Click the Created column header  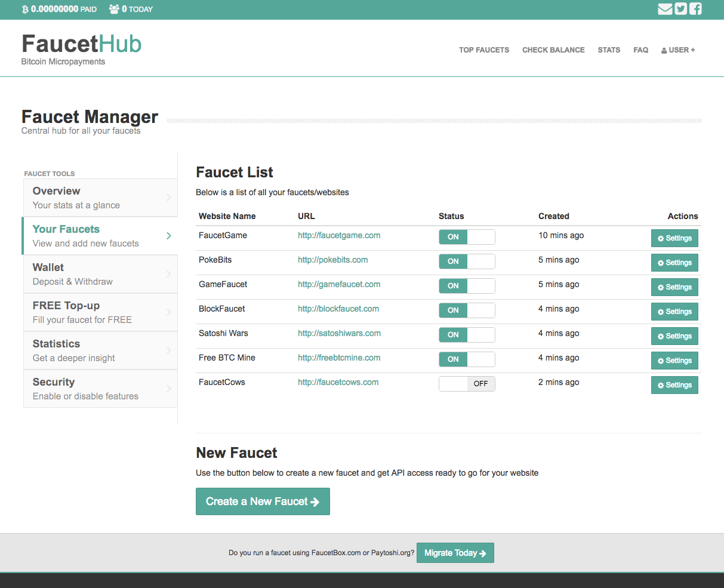click(x=554, y=216)
